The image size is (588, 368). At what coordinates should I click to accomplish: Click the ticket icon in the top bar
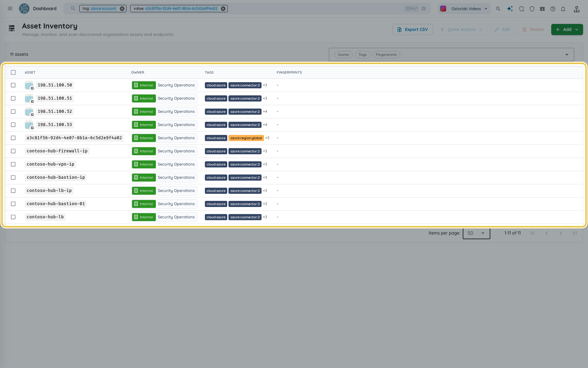point(542,9)
